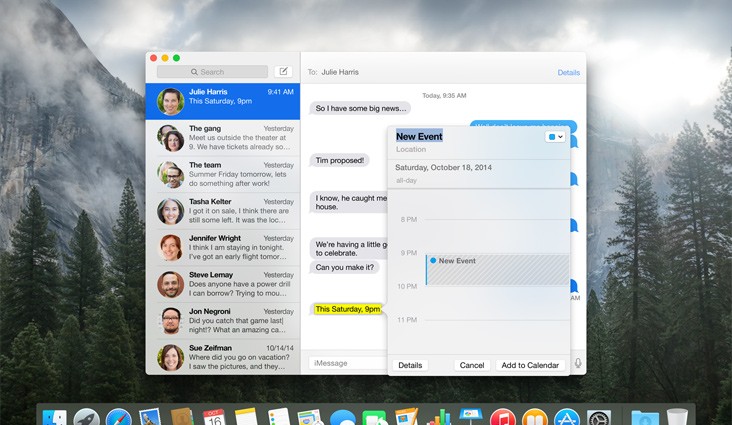Screen dimensions: 732x425
Task: Click the New Event block at 9 PM
Action: [497, 269]
